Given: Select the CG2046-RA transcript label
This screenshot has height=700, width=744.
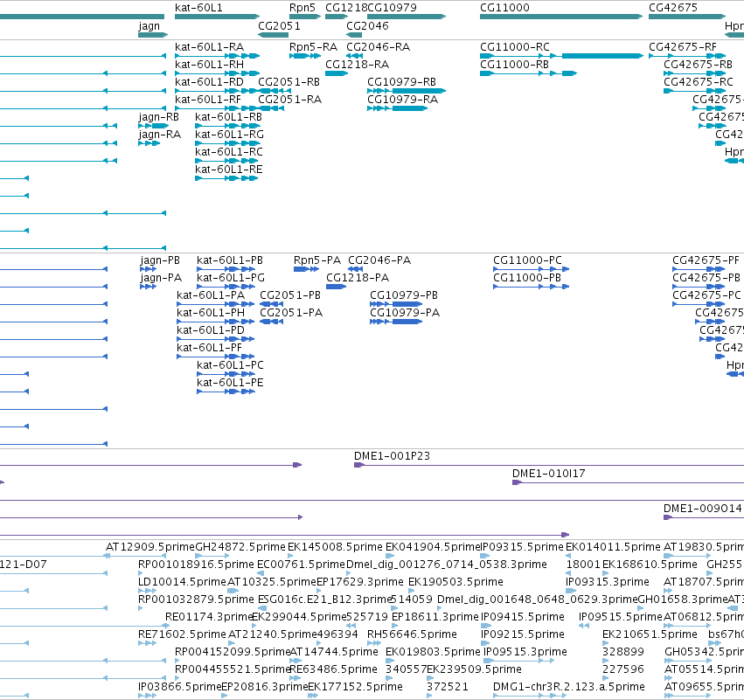Looking at the screenshot, I should tap(379, 47).
